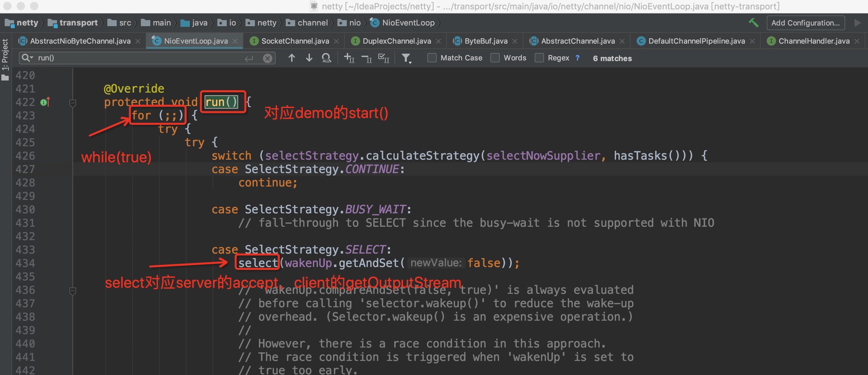Open search history magnifier dropdown
Image resolution: width=868 pixels, height=375 pixels.
coord(27,58)
